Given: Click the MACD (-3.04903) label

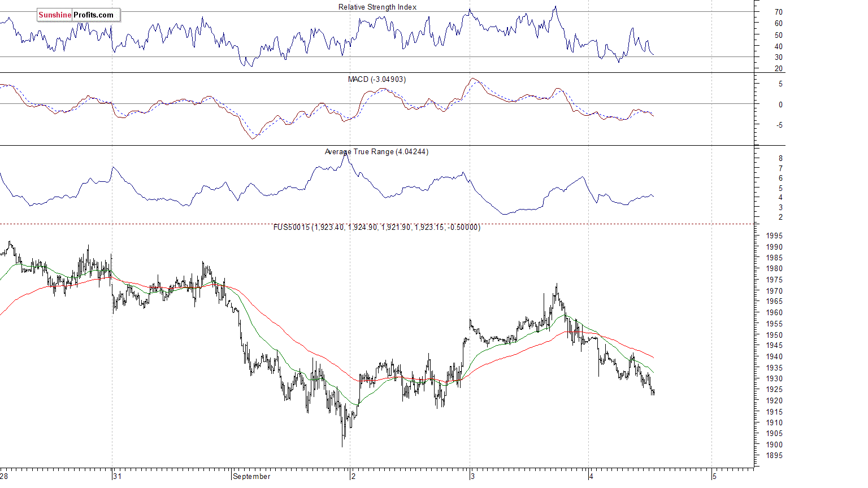Looking at the screenshot, I should [376, 79].
